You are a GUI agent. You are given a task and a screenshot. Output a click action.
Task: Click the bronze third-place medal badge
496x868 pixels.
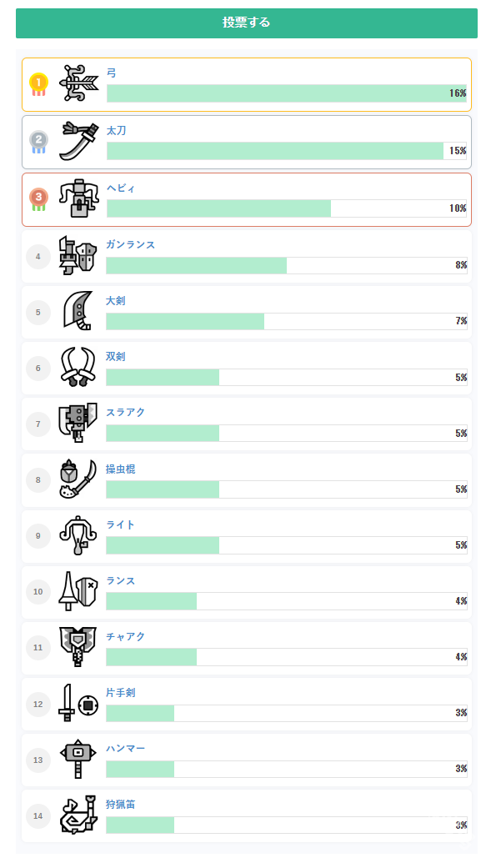pyautogui.click(x=38, y=200)
